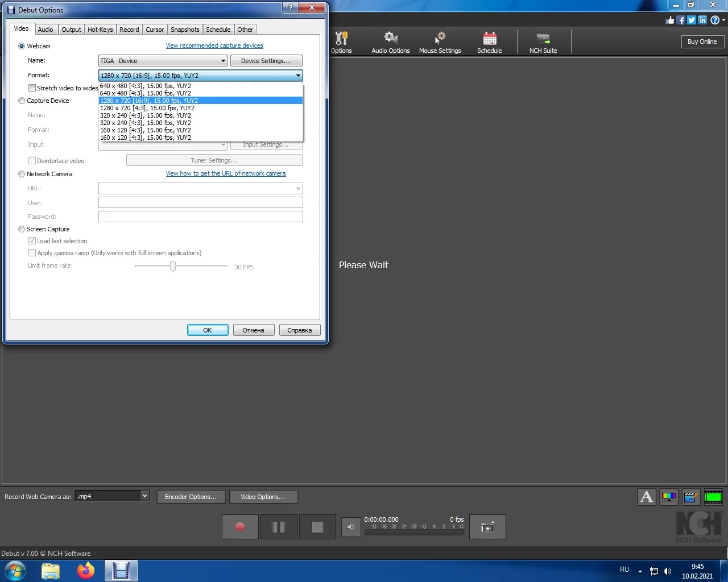Select the Webcam radio button
The width and height of the screenshot is (728, 582).
coord(22,46)
